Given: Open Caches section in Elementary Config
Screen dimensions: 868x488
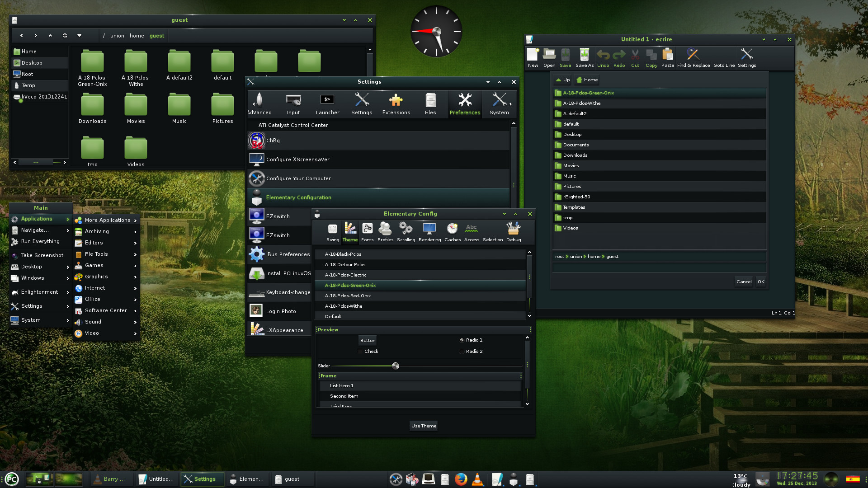Looking at the screenshot, I should (x=453, y=232).
